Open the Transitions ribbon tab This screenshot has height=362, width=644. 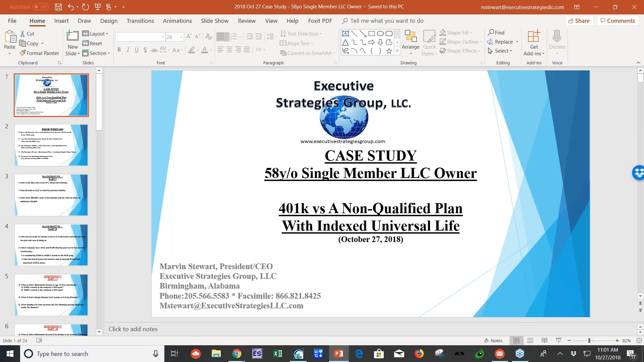point(140,21)
